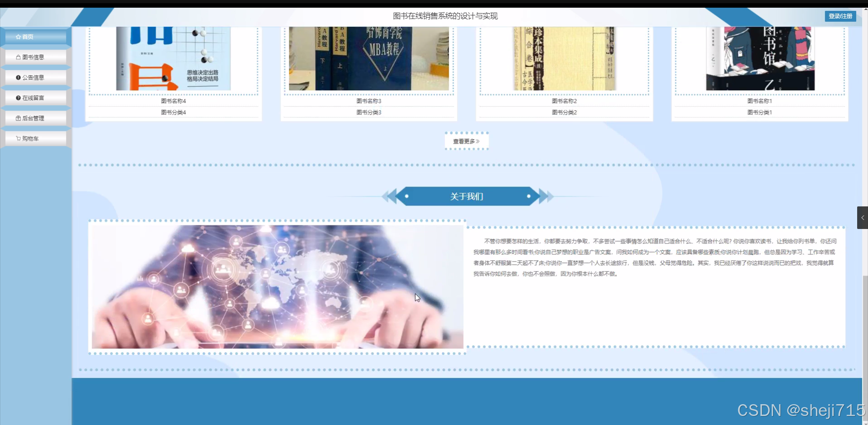The image size is (868, 425).
Task: Click the management icon beside 后台管理
Action: click(18, 118)
